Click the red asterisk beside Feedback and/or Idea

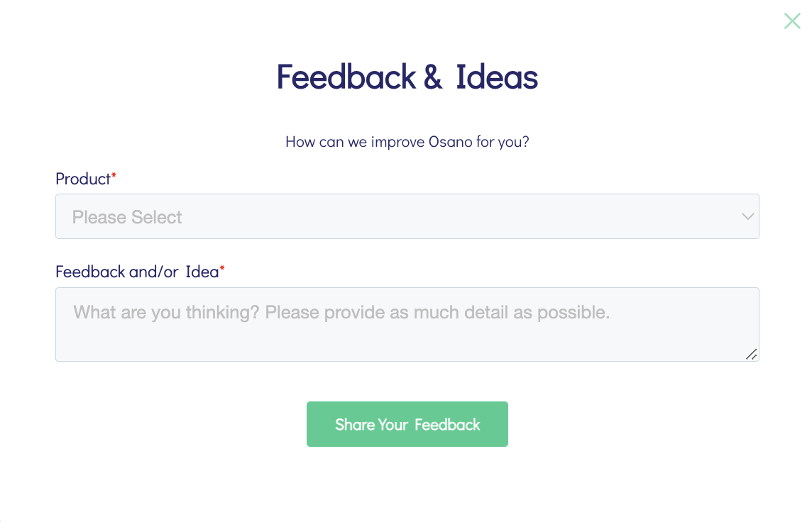222,269
